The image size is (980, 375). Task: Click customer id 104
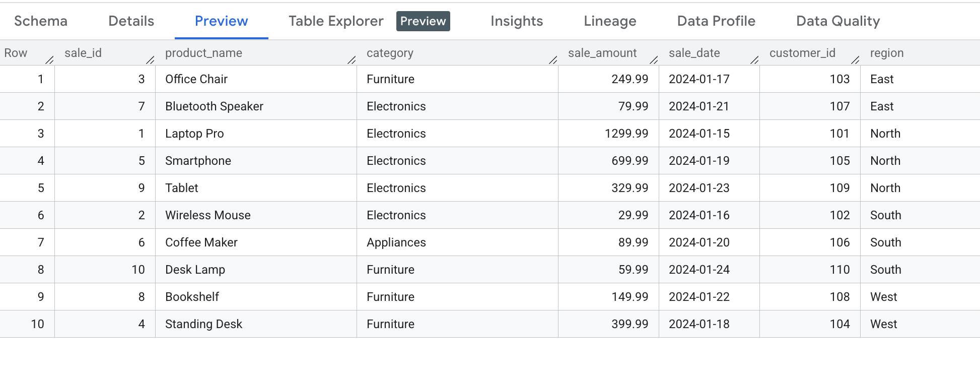[839, 324]
